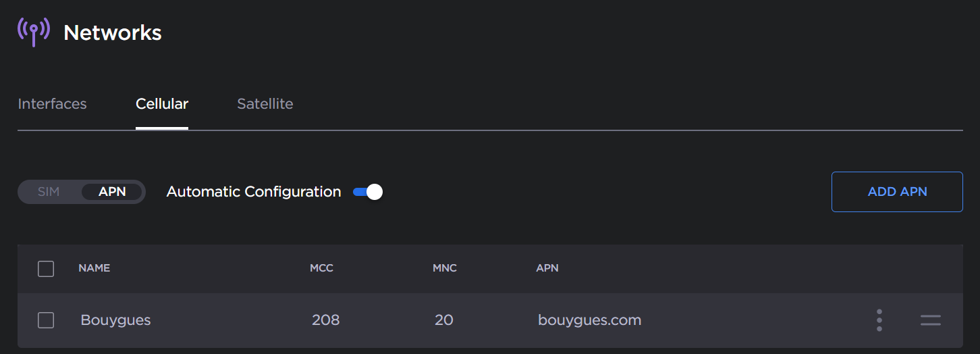980x354 pixels.
Task: Open the Satellite tab
Action: point(265,104)
